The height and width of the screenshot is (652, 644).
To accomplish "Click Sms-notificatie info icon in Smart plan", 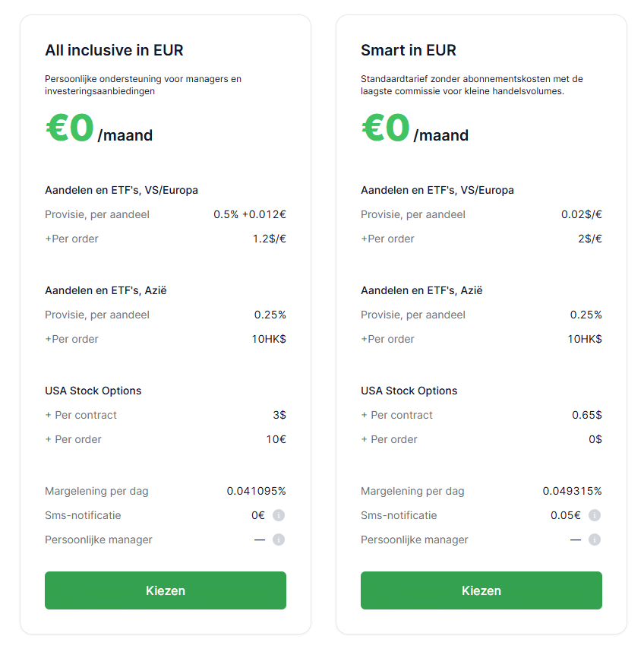I will point(595,515).
